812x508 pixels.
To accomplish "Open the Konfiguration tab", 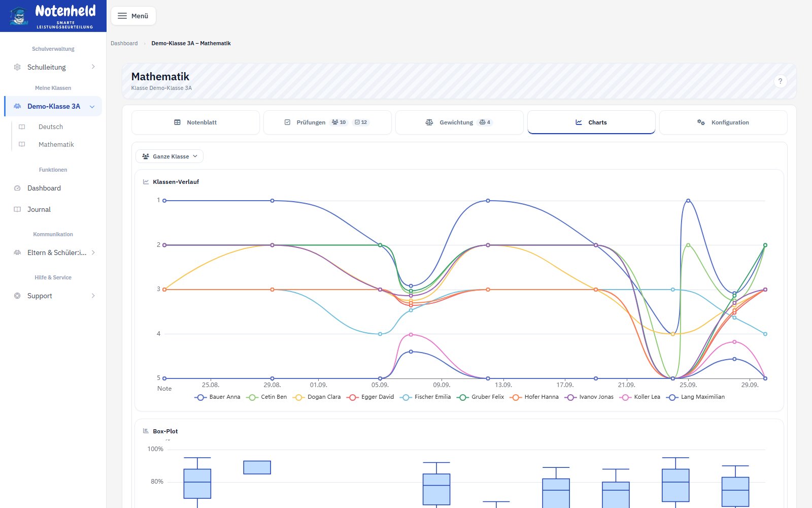I will pyautogui.click(x=723, y=122).
